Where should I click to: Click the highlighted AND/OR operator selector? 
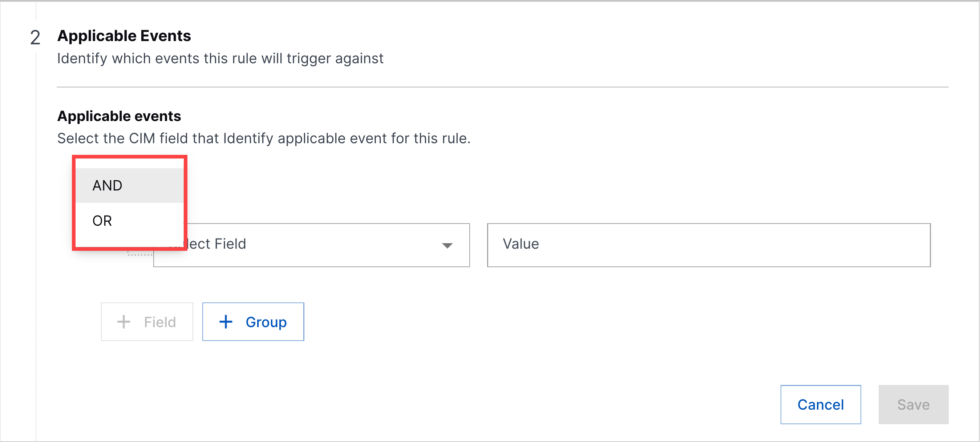[x=129, y=202]
